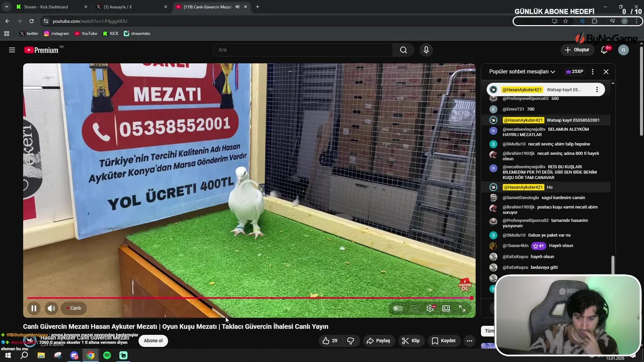Image resolution: width=644 pixels, height=362 pixels.
Task: Jump to live via the Canlı indicator
Action: tap(74, 308)
